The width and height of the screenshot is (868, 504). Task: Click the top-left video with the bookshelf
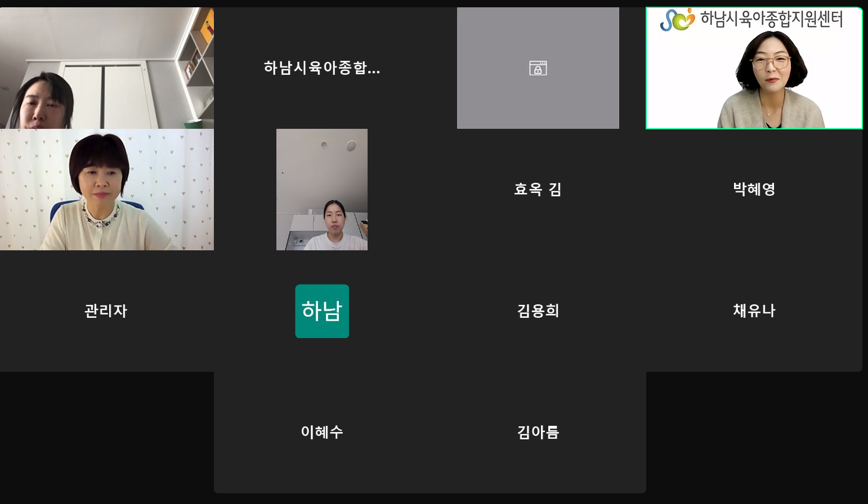pyautogui.click(x=107, y=68)
